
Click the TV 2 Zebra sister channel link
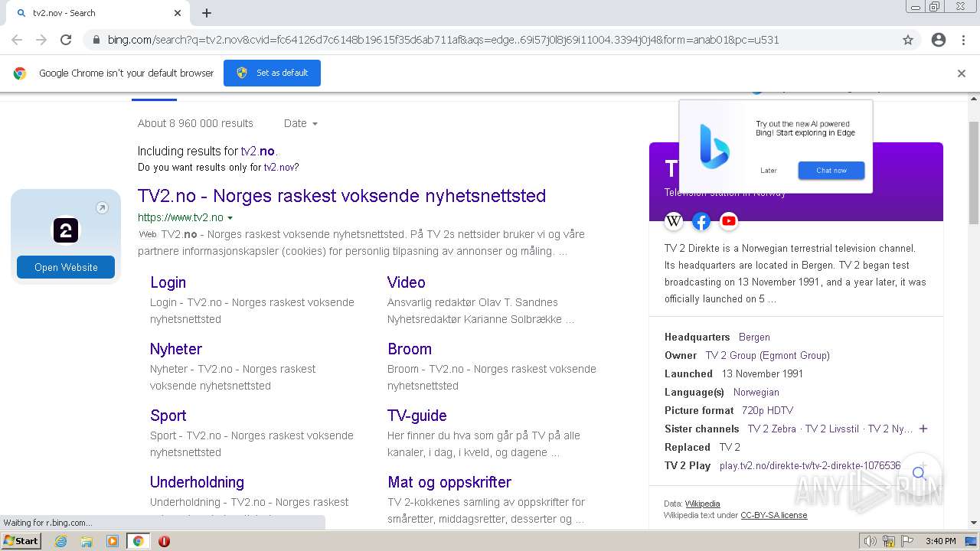[x=772, y=429]
